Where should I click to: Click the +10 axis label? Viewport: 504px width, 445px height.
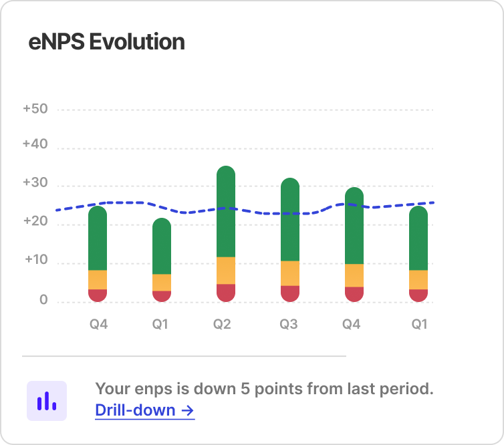coord(36,259)
